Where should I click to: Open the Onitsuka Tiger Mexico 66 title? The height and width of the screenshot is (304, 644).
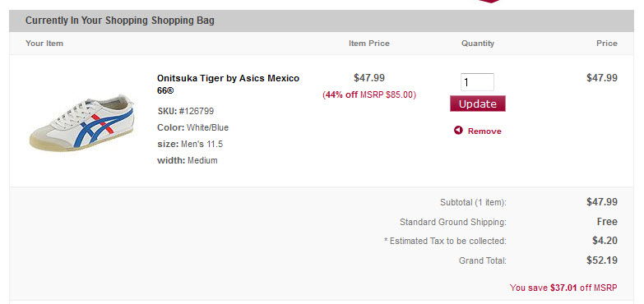pyautogui.click(x=228, y=84)
